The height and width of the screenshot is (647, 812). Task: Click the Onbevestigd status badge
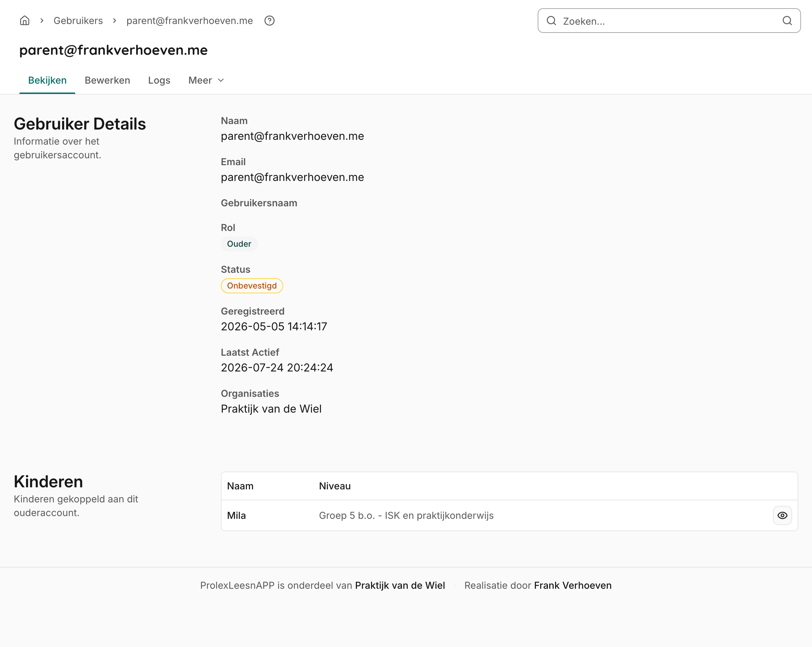252,286
